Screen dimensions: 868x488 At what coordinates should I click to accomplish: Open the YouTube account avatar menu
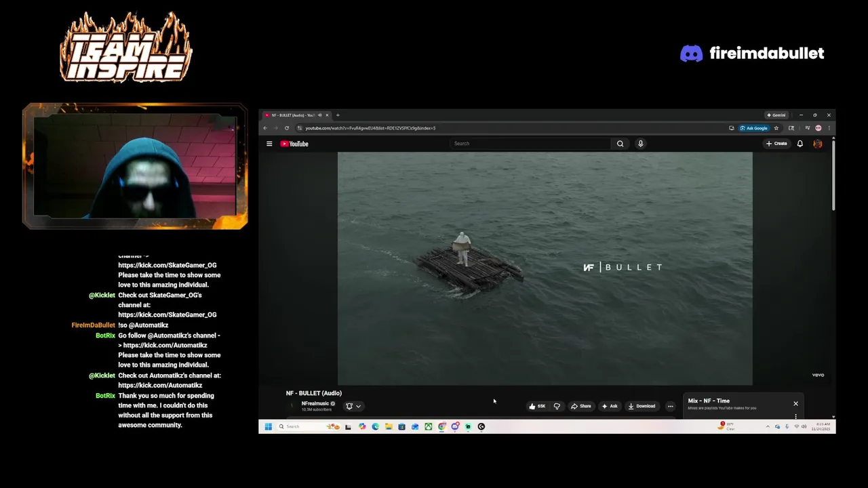(818, 144)
